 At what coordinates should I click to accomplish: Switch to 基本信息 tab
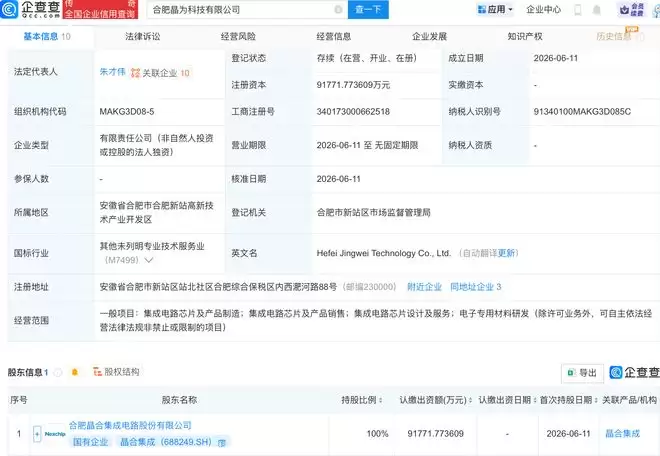pos(47,37)
